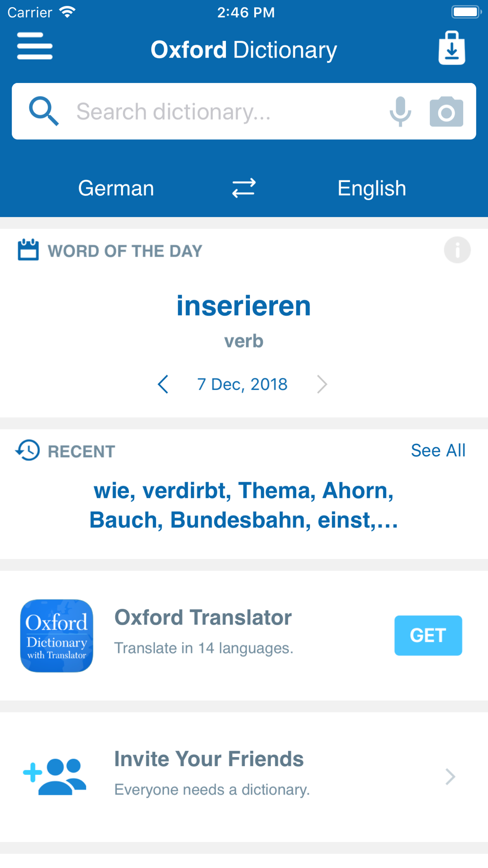This screenshot has height=868, width=488.
Task: Tap the add friends people icon
Action: [55, 776]
